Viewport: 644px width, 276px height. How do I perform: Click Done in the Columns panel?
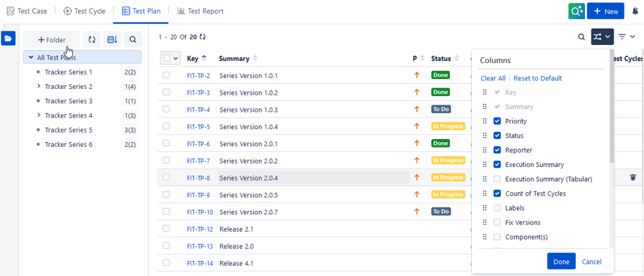pos(561,262)
